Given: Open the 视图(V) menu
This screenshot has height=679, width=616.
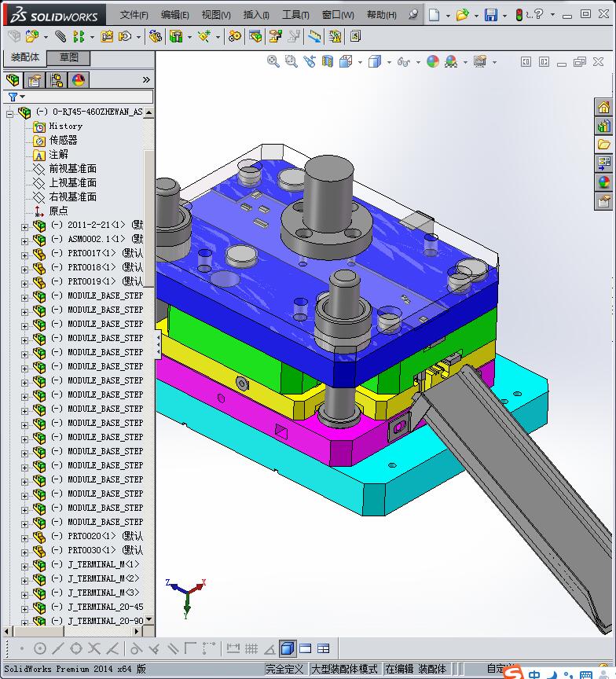Looking at the screenshot, I should pyautogui.click(x=216, y=15).
